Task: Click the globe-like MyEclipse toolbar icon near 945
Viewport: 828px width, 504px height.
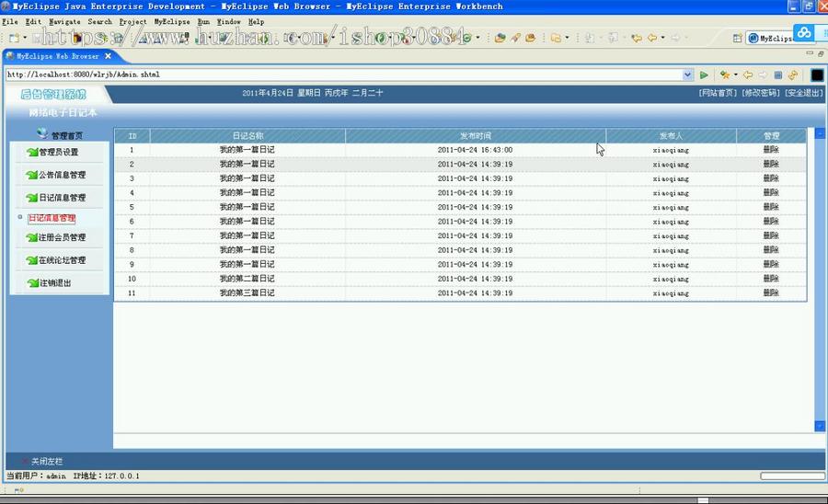Action: click(500, 38)
